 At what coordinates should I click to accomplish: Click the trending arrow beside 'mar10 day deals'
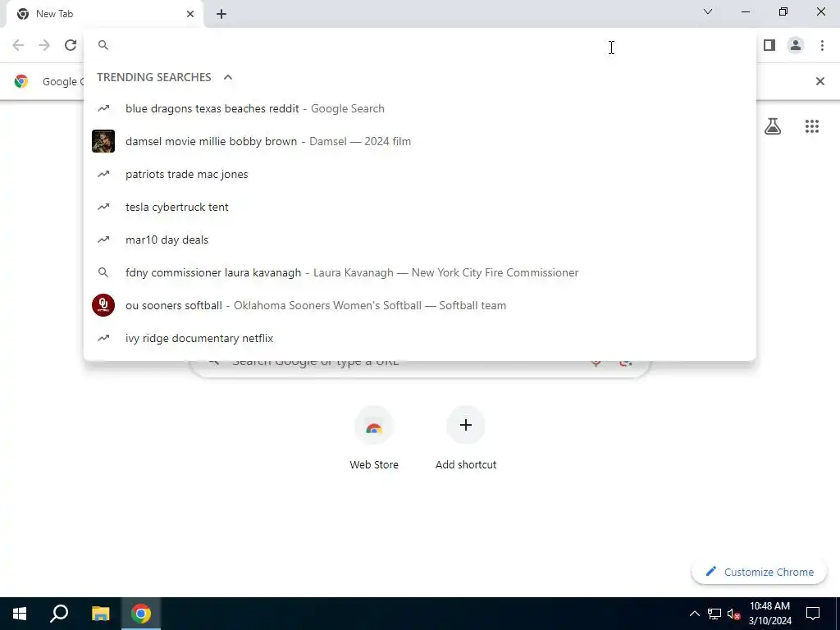[103, 240]
